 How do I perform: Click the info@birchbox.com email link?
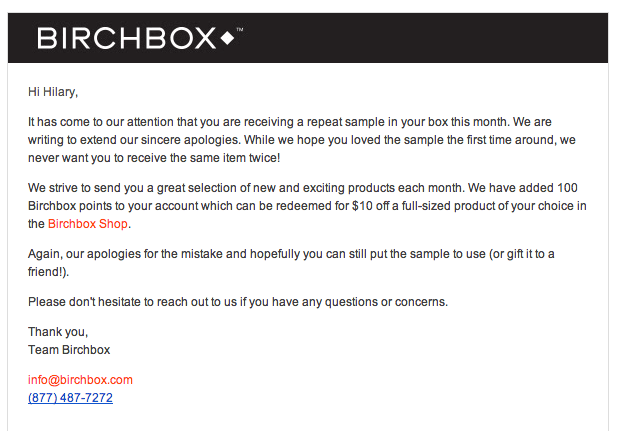point(80,380)
